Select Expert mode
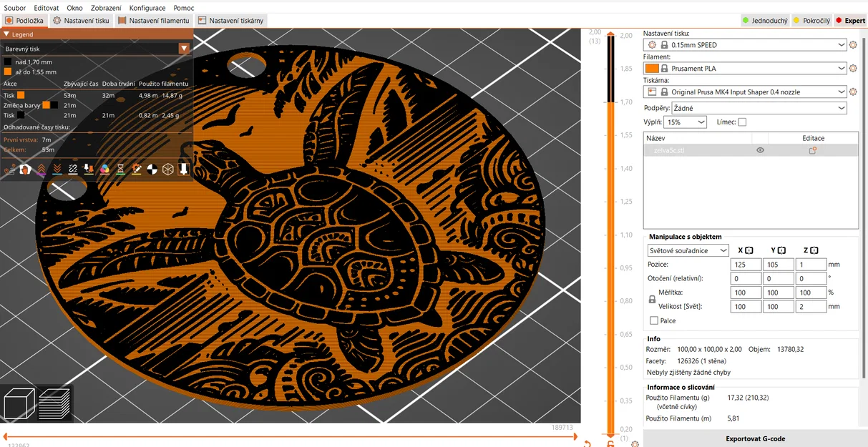868x447 pixels. [x=849, y=21]
